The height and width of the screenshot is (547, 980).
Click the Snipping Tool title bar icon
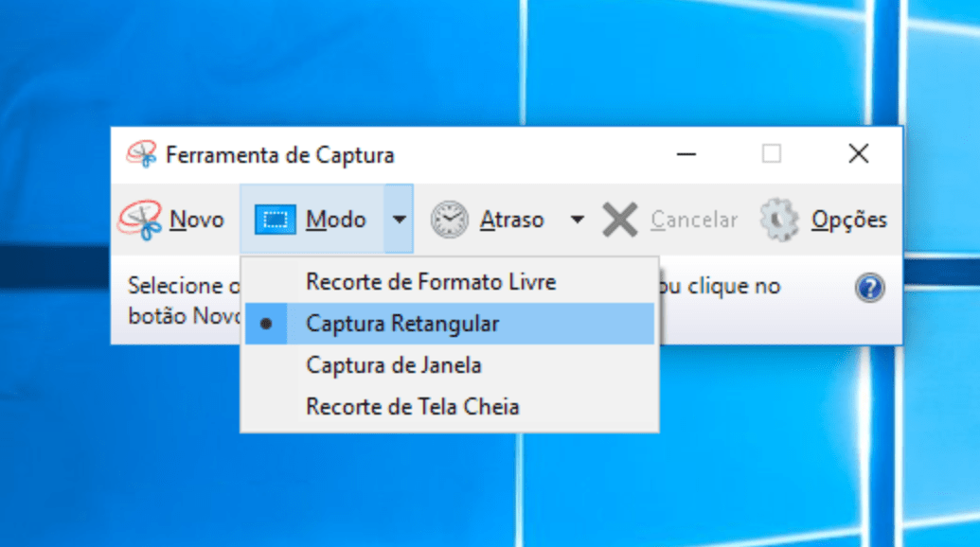click(x=142, y=153)
